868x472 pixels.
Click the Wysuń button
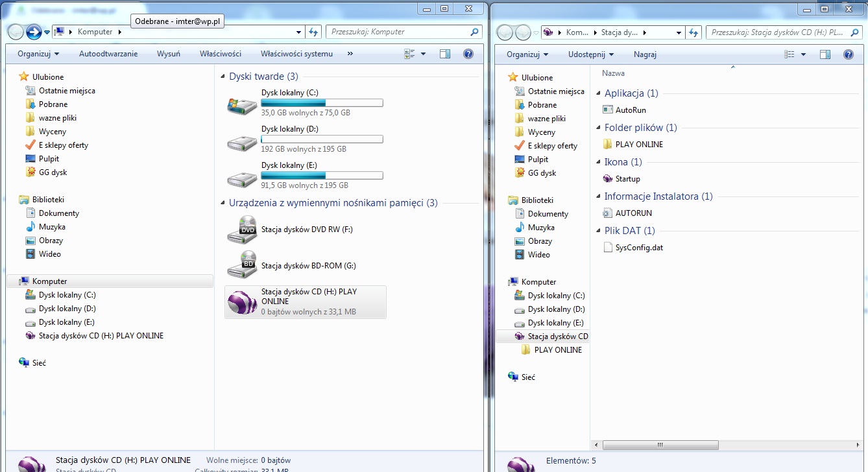pos(169,54)
